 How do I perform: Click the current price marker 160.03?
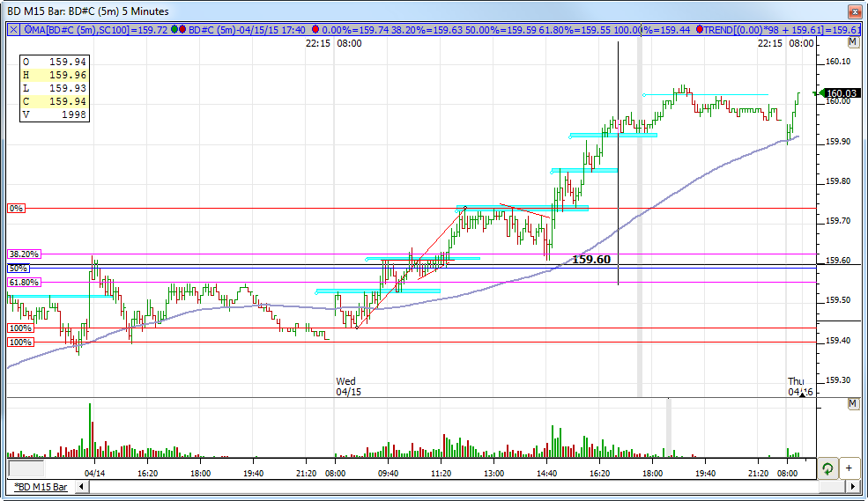(841, 93)
